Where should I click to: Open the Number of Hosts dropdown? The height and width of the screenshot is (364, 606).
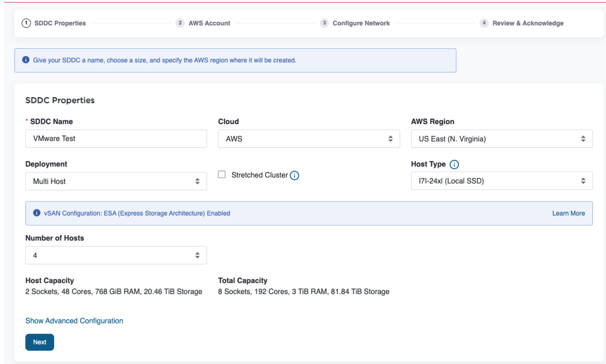(116, 255)
